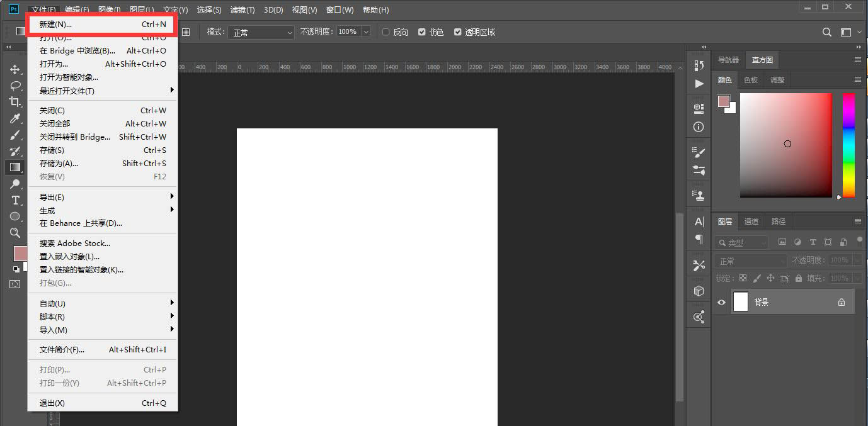This screenshot has width=868, height=426.
Task: Switch to the 色板 tab
Action: [x=751, y=80]
